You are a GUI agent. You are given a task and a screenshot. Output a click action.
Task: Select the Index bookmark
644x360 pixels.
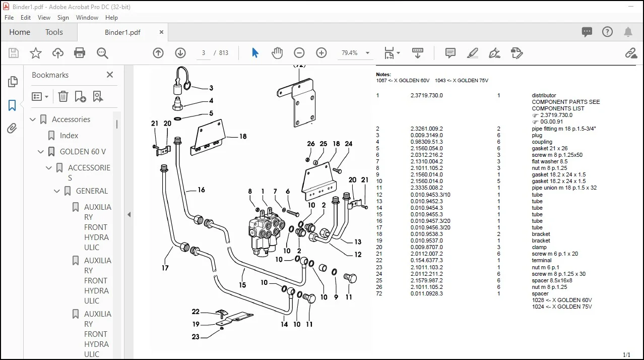[69, 136]
